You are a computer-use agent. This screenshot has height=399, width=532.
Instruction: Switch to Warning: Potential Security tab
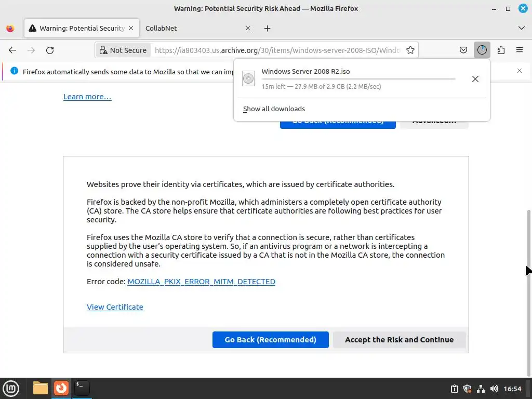click(x=82, y=28)
